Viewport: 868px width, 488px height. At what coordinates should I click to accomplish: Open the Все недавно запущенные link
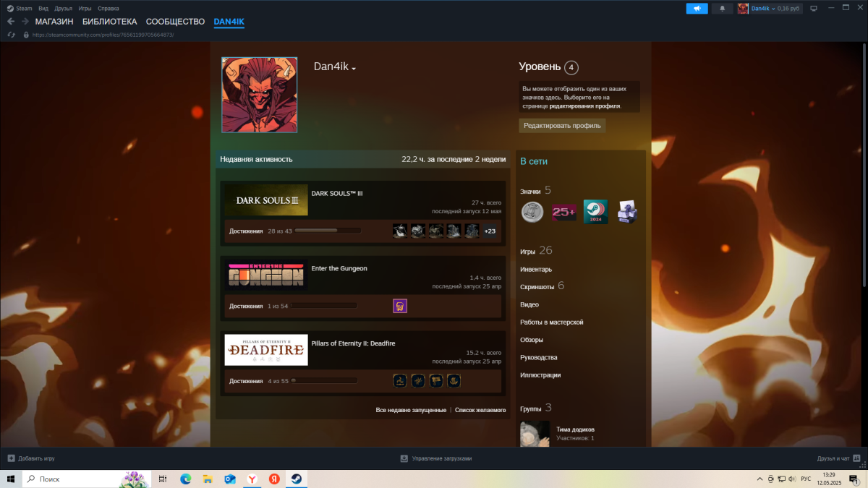click(x=411, y=410)
